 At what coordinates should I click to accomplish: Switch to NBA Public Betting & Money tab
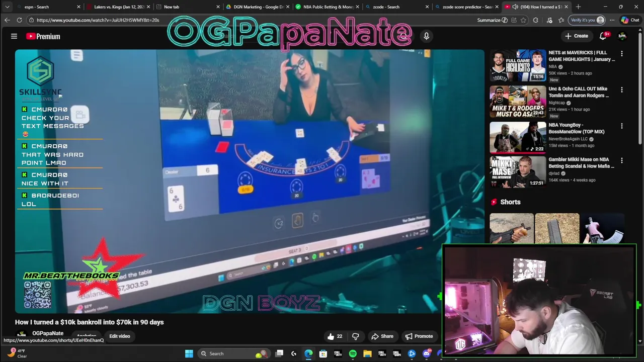tap(328, 7)
